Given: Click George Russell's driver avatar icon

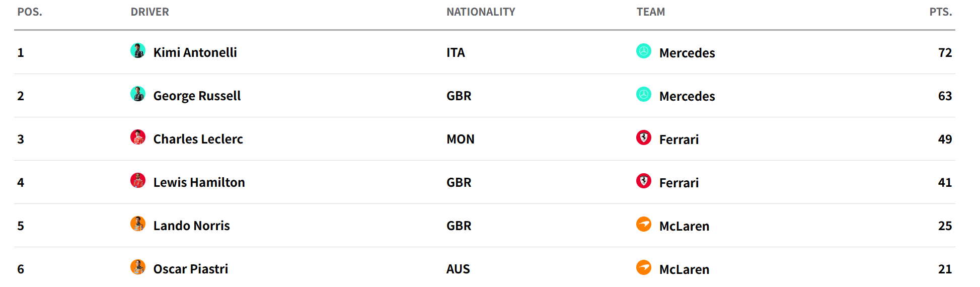Looking at the screenshot, I should tap(138, 94).
